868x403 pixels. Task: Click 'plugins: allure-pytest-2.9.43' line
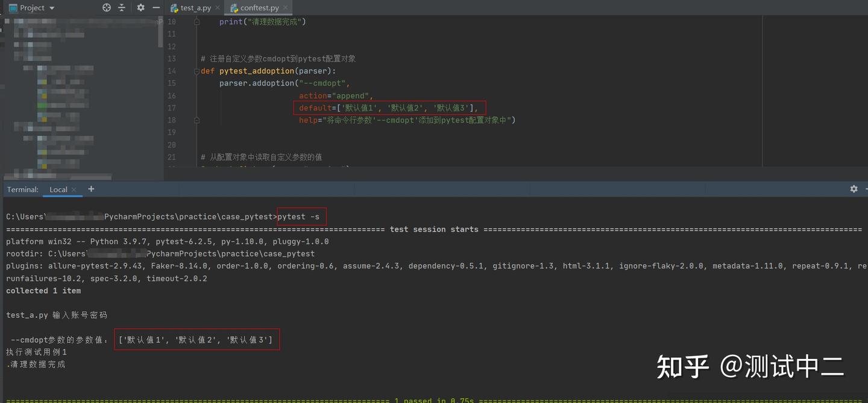pyautogui.click(x=436, y=266)
